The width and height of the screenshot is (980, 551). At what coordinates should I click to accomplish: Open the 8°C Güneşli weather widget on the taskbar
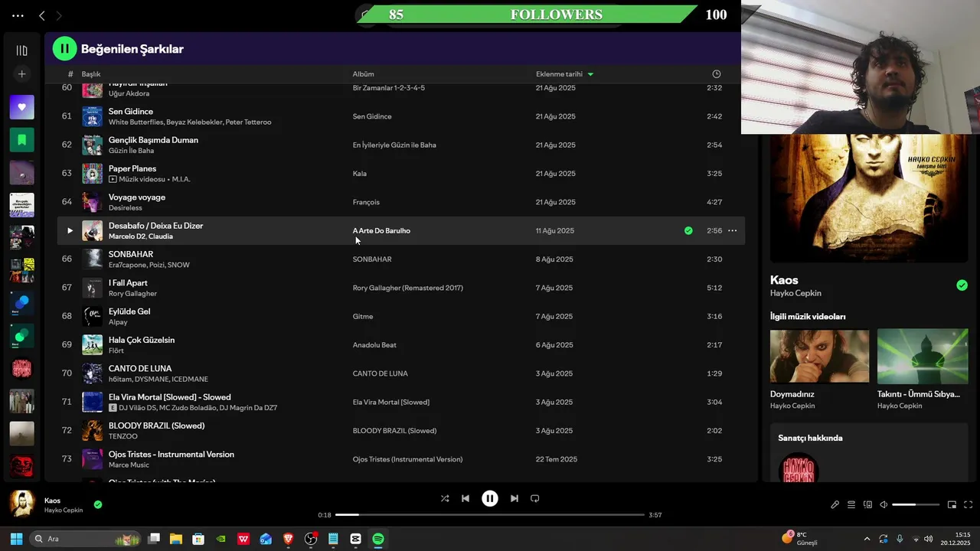(799, 539)
